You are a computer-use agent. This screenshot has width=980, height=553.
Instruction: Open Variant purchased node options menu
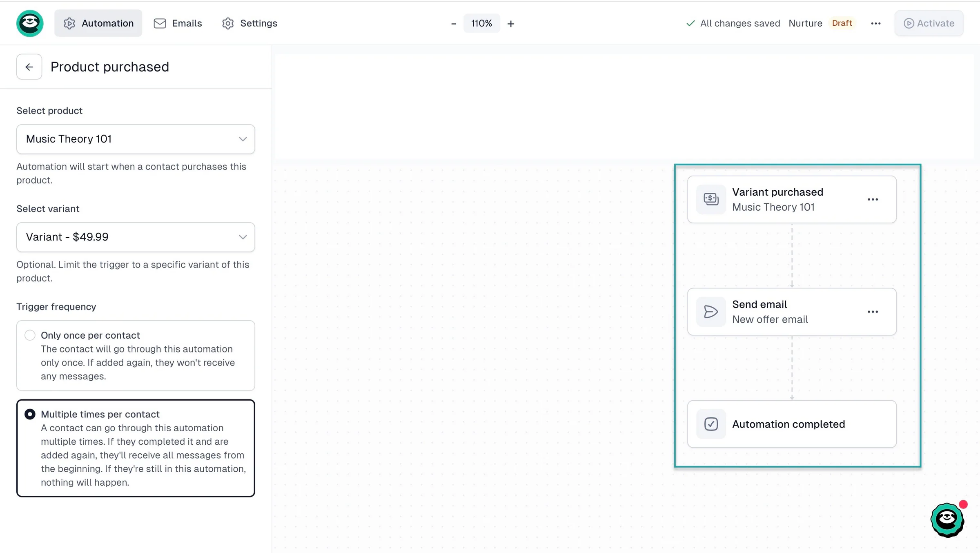pos(873,199)
